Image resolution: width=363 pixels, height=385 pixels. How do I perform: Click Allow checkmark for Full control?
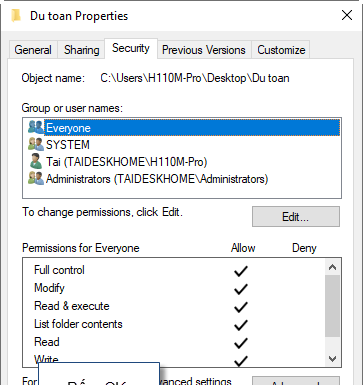[x=241, y=271]
